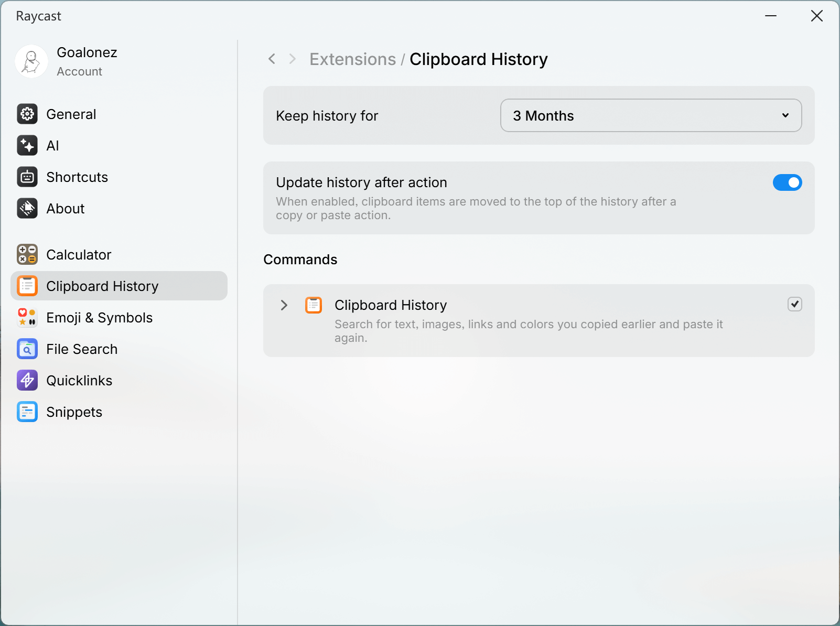Select Clipboard History in the sidebar

(x=119, y=286)
